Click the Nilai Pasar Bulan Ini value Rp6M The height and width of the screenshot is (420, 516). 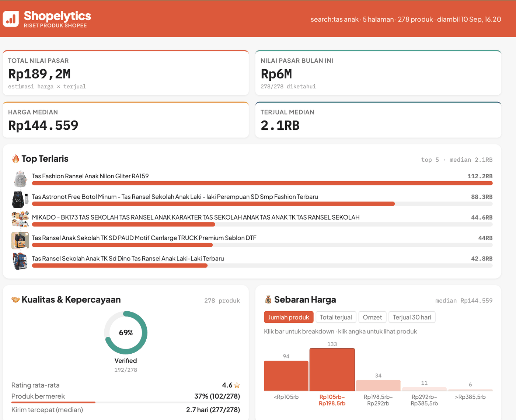click(x=276, y=74)
